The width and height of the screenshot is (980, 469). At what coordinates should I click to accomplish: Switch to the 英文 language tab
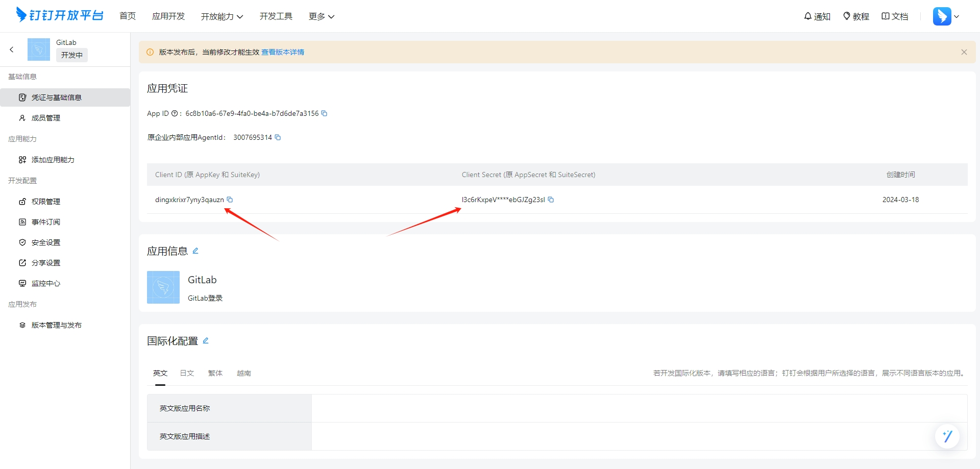160,373
